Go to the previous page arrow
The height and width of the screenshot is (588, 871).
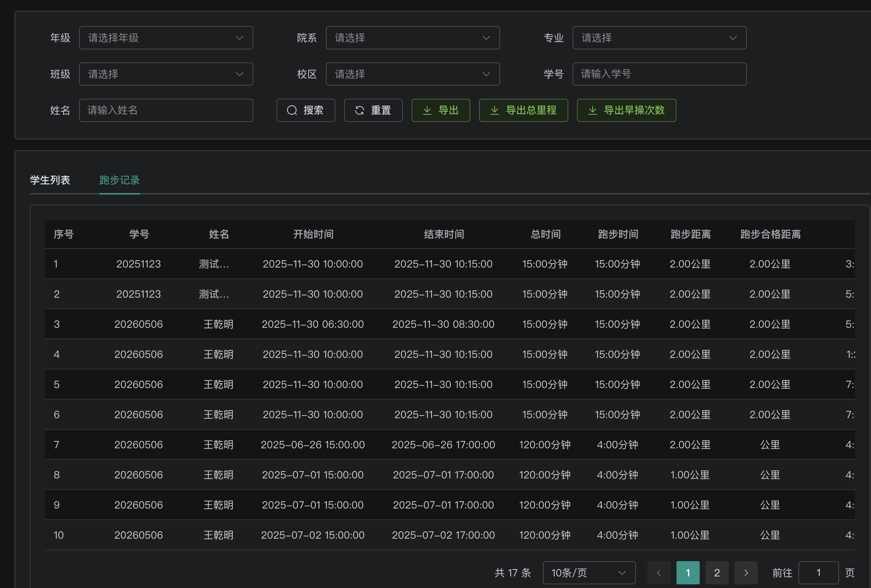point(659,573)
